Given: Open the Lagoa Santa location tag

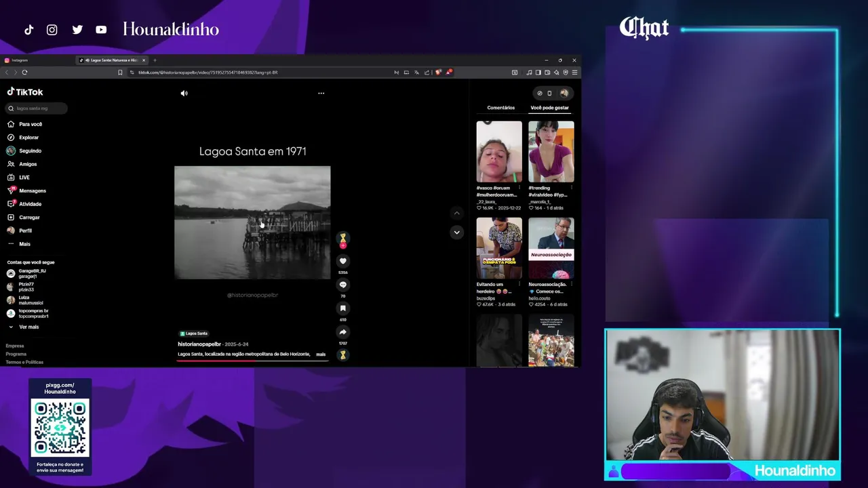Looking at the screenshot, I should tap(194, 333).
